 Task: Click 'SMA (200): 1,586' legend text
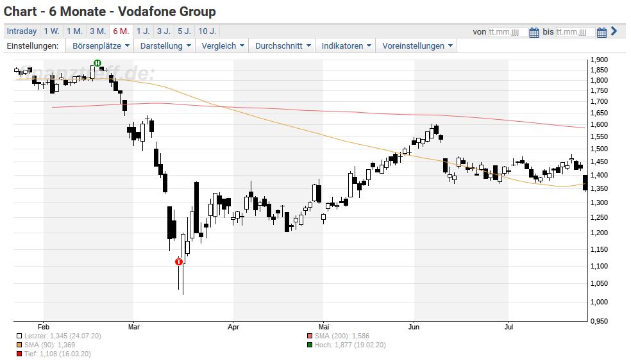tap(342, 336)
